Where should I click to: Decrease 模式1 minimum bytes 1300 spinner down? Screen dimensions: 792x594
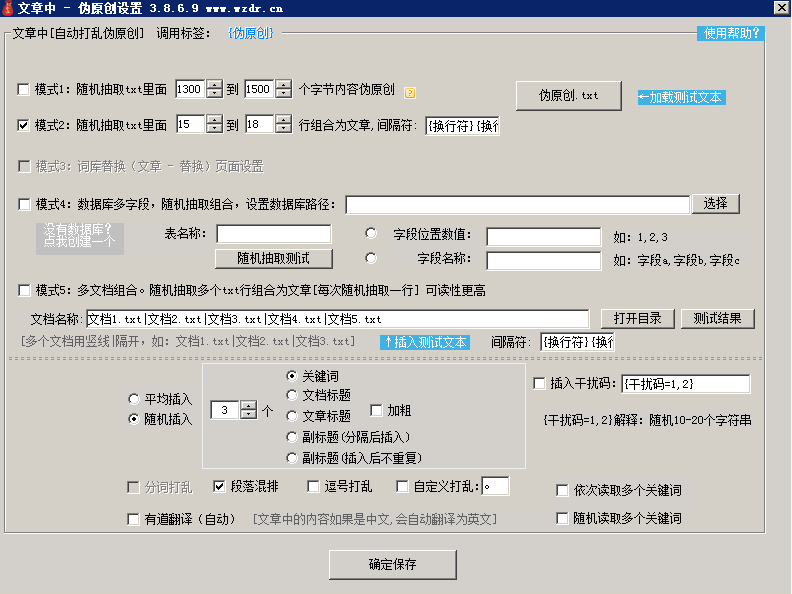pos(215,93)
